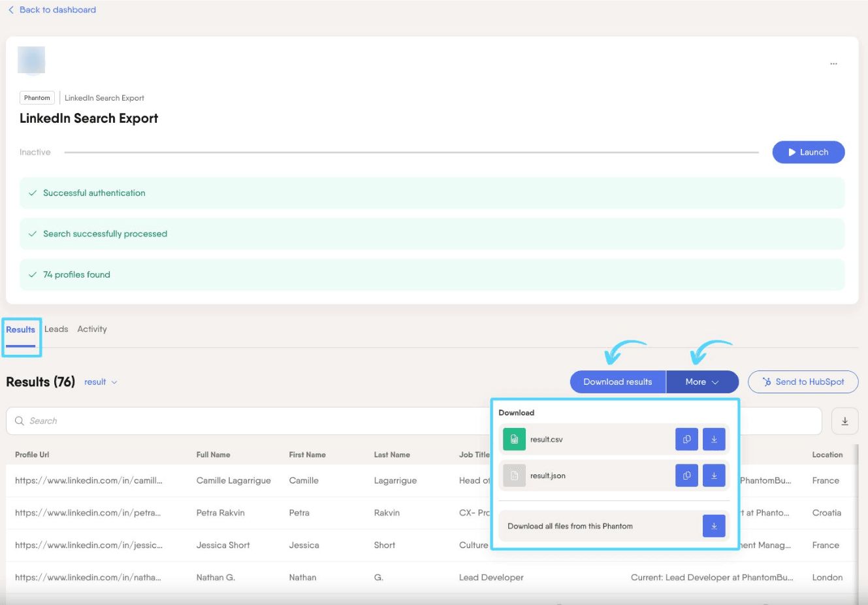Select the Jessica Short full name cell

223,546
